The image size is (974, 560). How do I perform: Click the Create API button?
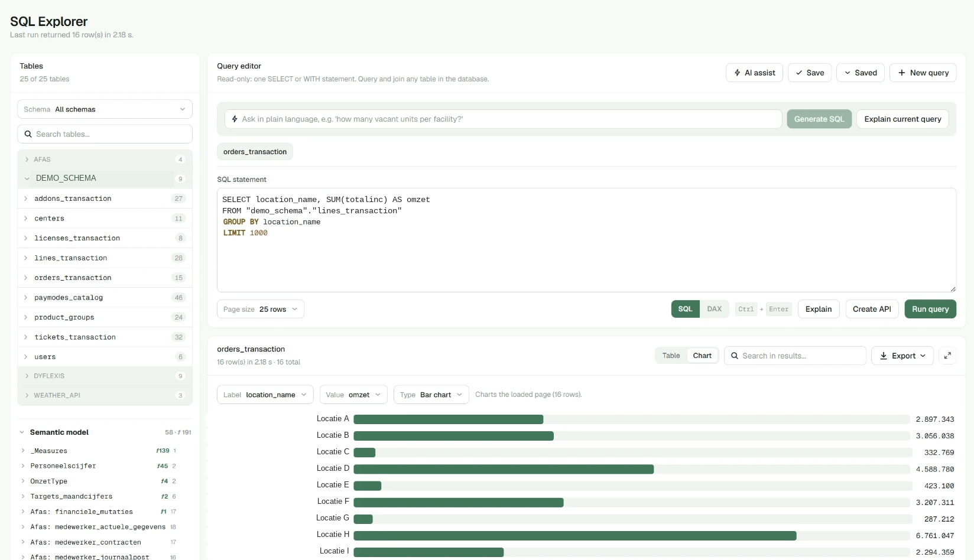[872, 309]
